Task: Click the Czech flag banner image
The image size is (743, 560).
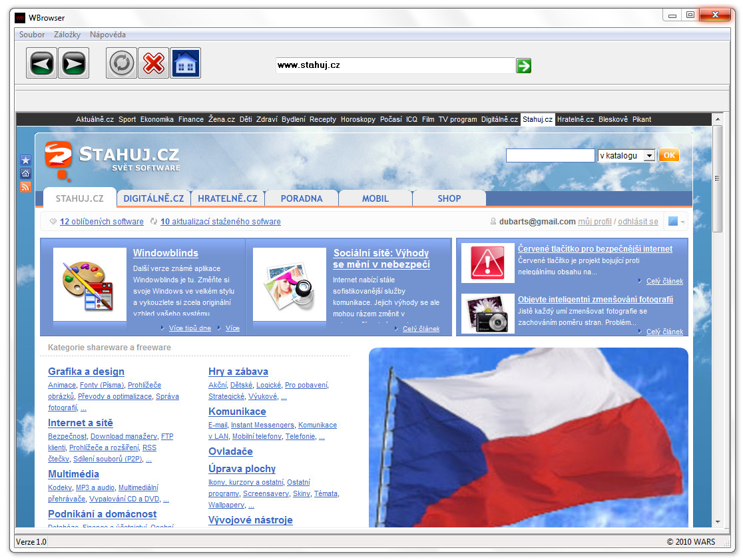Action: pyautogui.click(x=529, y=437)
